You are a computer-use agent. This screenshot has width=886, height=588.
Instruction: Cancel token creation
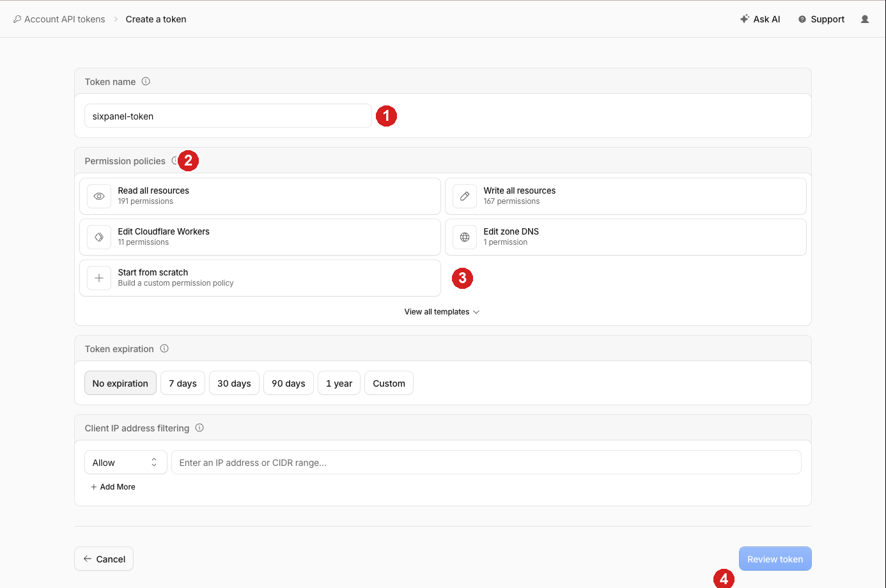coord(104,559)
